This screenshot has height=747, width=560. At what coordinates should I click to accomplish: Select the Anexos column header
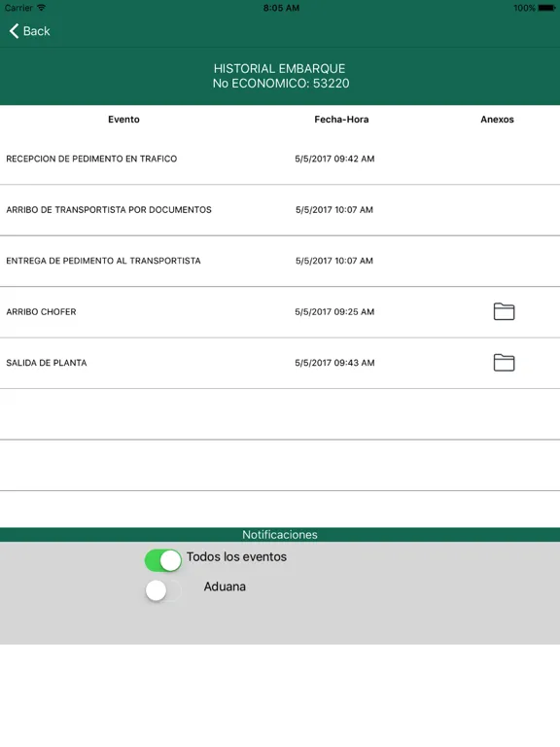pyautogui.click(x=497, y=119)
